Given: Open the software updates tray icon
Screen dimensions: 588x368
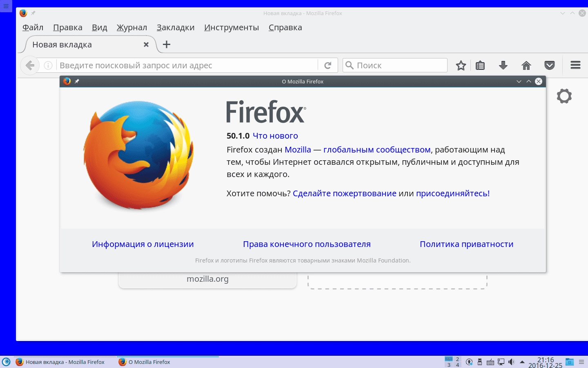Looking at the screenshot, I should [469, 362].
